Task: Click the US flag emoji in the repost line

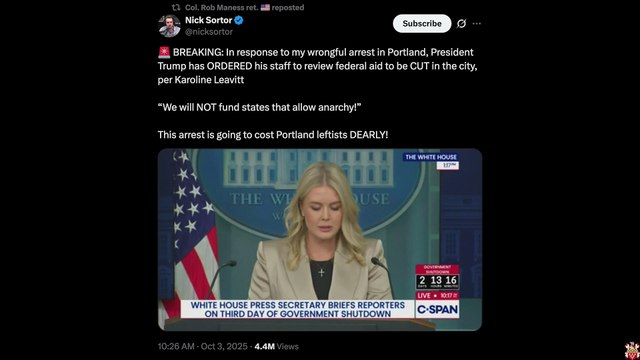Action: [x=265, y=7]
